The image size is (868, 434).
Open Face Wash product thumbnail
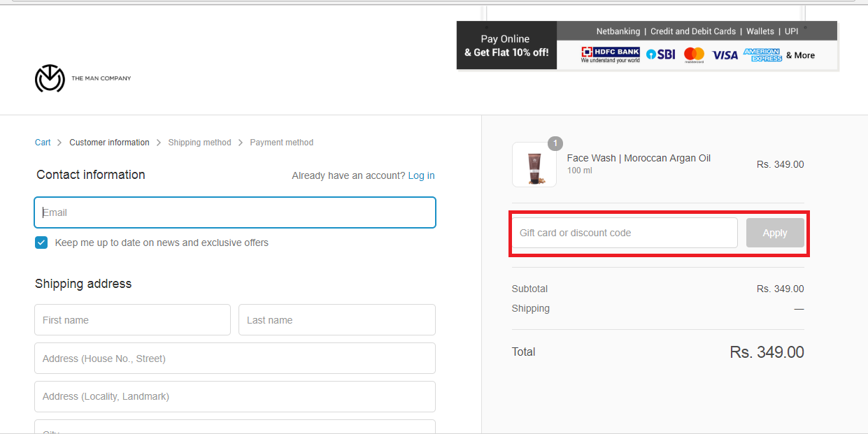(534, 165)
